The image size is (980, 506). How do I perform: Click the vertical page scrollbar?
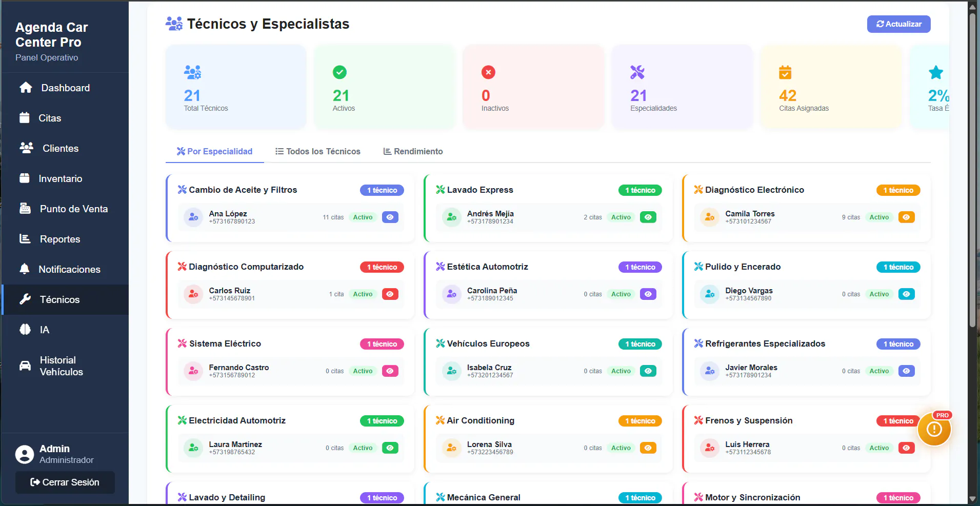[x=972, y=169]
